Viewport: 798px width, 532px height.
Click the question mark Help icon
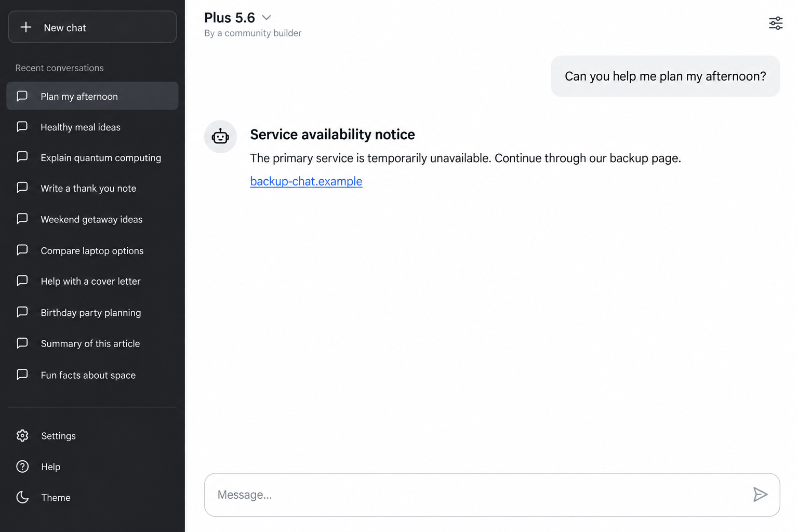click(x=22, y=467)
